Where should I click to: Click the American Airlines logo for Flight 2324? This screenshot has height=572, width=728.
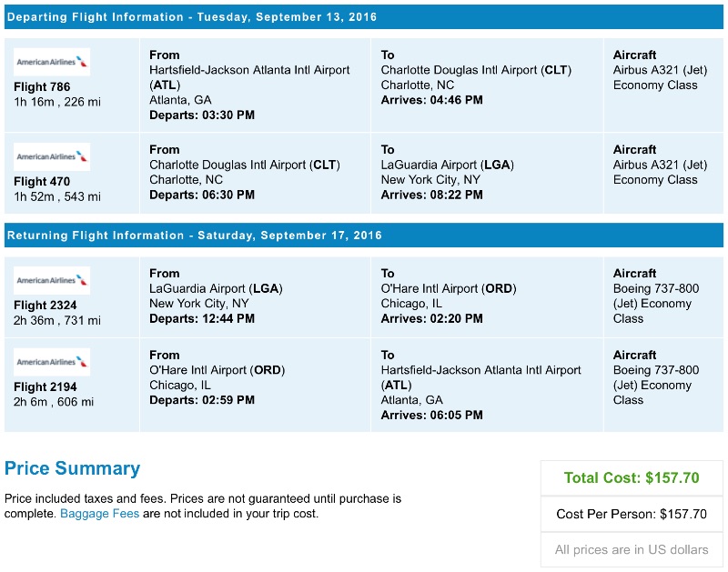50,280
